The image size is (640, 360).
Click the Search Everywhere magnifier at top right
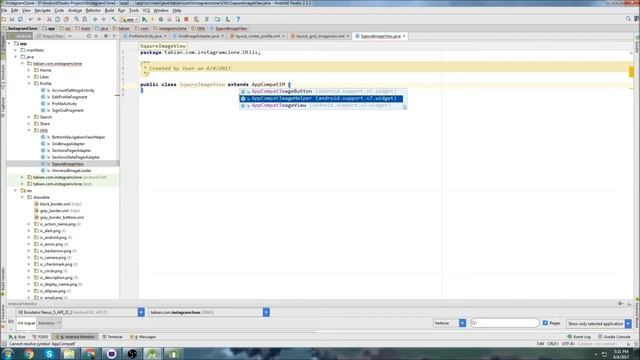[628, 19]
